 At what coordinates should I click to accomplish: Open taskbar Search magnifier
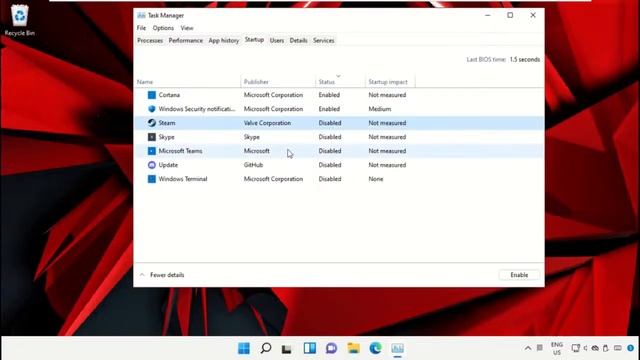(x=266, y=348)
